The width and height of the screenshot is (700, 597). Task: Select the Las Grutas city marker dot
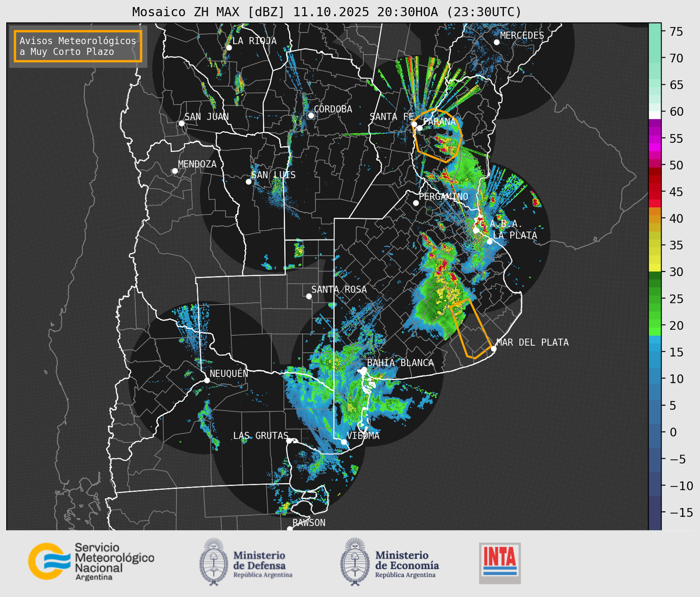tap(289, 440)
